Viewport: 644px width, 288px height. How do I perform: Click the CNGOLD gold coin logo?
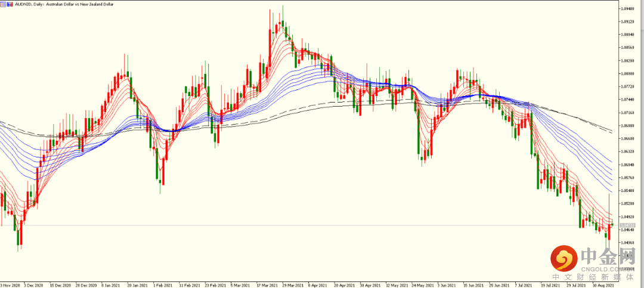click(563, 258)
